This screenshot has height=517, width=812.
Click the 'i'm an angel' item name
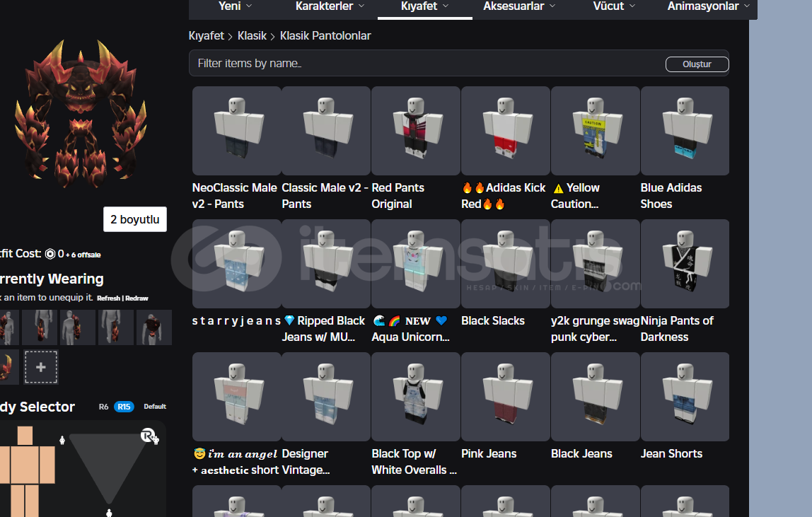(x=236, y=462)
